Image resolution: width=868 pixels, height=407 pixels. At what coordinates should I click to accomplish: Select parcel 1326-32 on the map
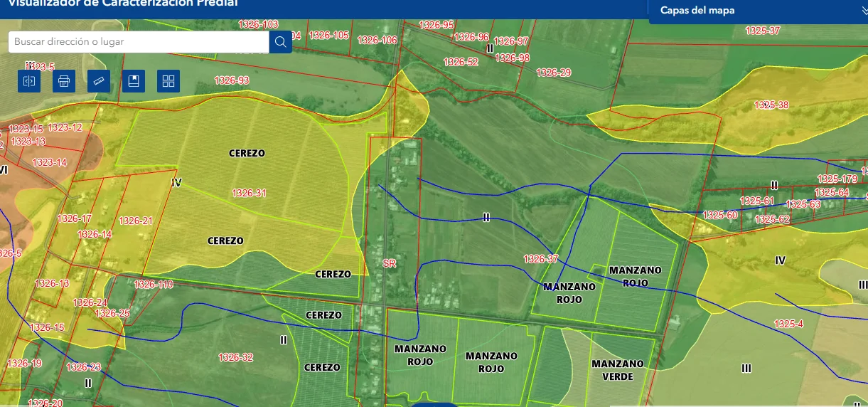(235, 358)
